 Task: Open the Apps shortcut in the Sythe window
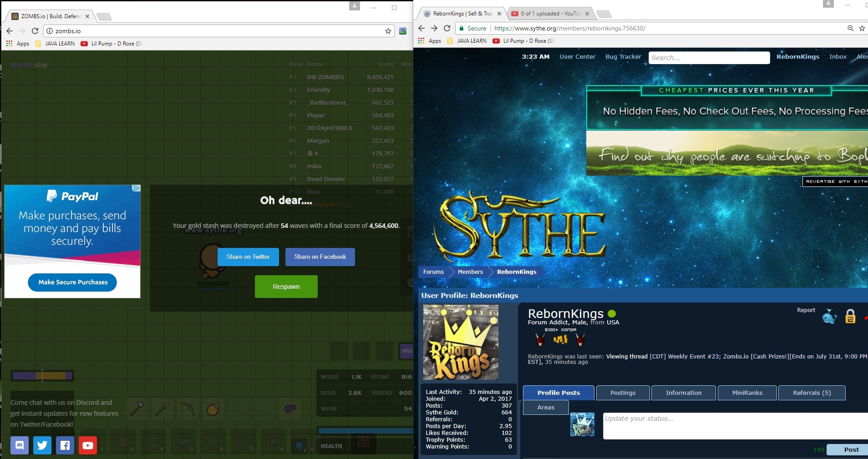point(430,41)
